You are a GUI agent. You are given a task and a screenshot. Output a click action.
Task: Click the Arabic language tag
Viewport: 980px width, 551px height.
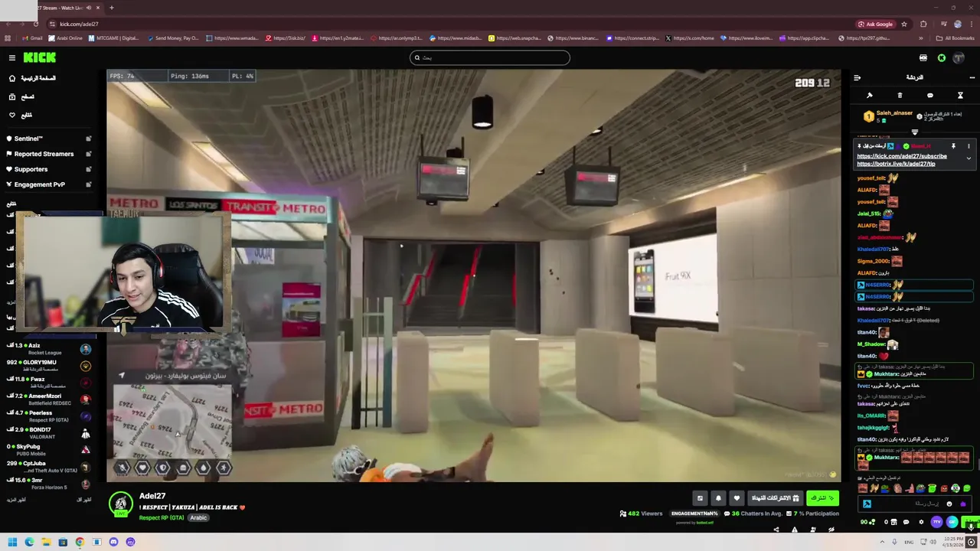pos(198,518)
